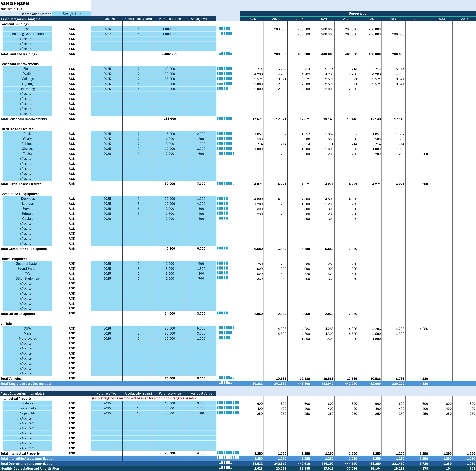Click the Vehicles category heading
Screen dimensions: 476x471
(x=7, y=324)
